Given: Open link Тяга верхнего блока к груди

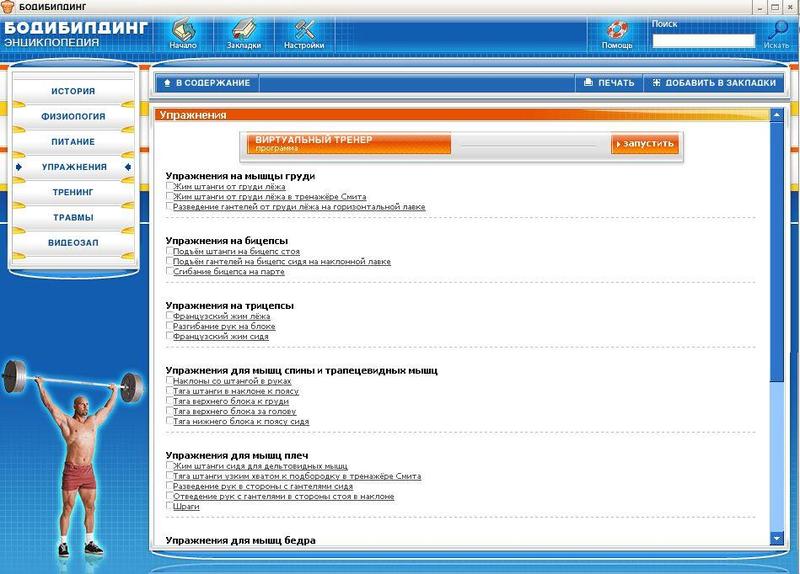Looking at the screenshot, I should 231,402.
